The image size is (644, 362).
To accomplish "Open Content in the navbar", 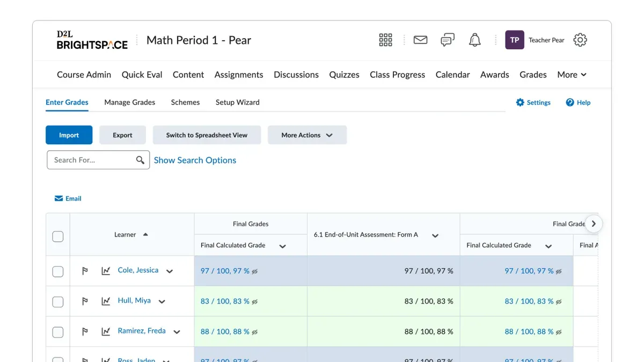I will 188,75.
